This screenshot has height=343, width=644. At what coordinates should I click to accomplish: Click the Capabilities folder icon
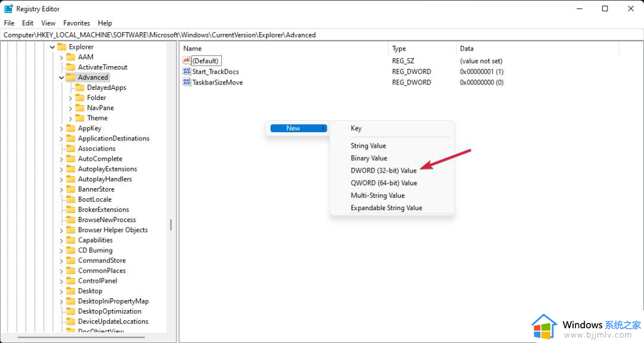click(70, 240)
